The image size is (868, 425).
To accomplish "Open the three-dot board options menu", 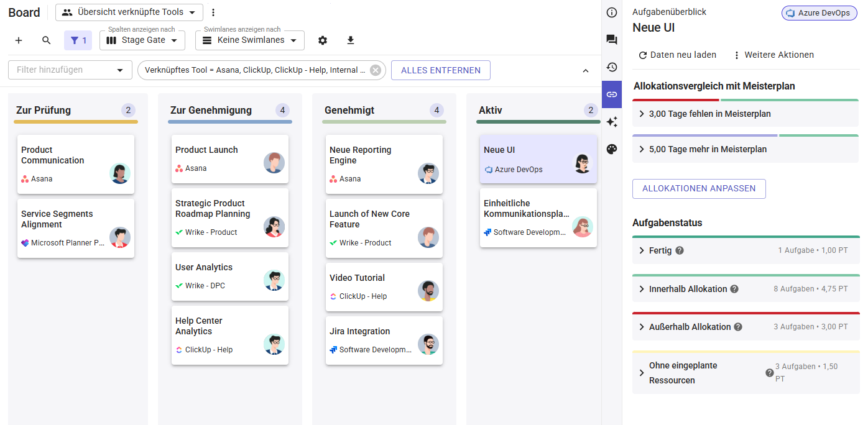I will [213, 12].
